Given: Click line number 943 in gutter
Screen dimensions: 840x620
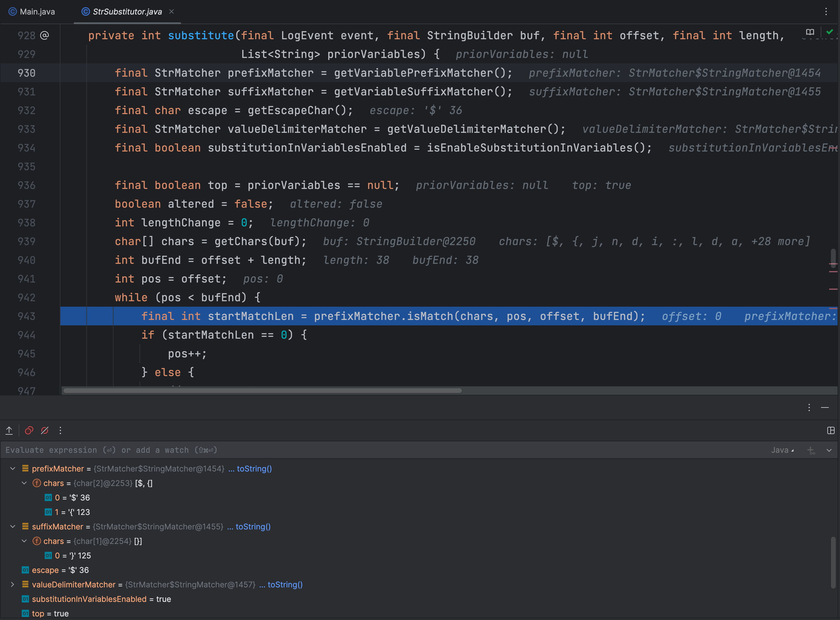Looking at the screenshot, I should point(26,316).
